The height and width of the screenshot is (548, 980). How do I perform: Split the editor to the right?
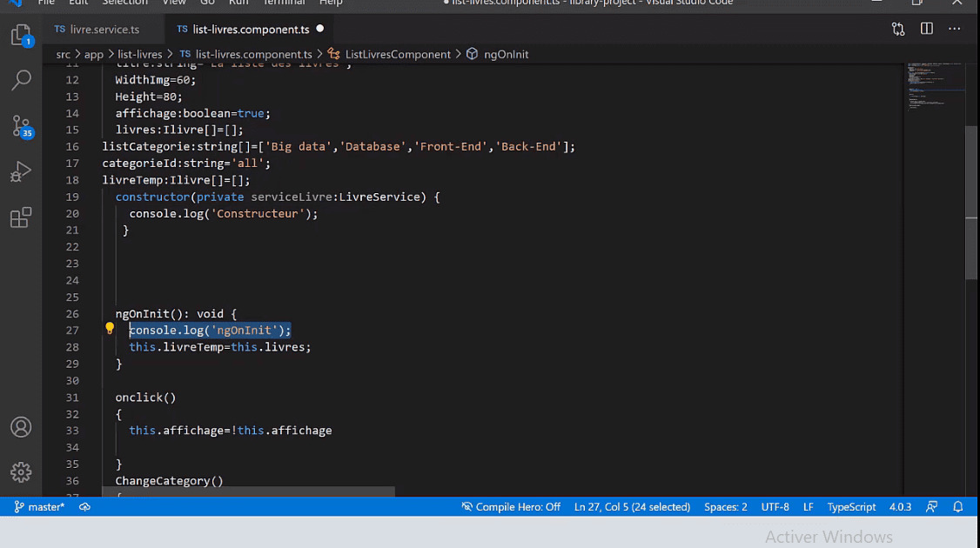[926, 29]
